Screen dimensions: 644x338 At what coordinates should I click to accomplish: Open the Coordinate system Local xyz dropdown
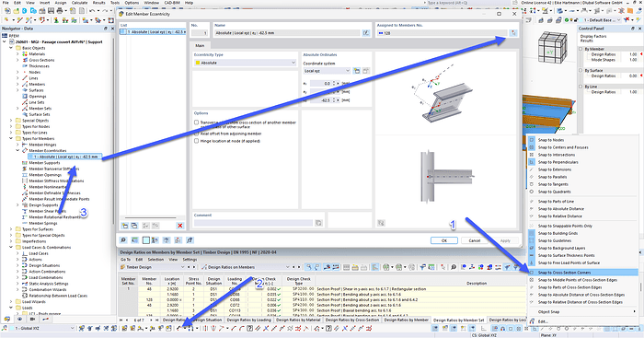327,71
